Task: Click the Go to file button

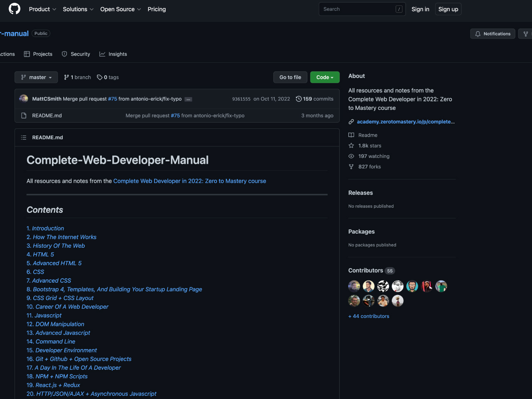Action: click(290, 77)
